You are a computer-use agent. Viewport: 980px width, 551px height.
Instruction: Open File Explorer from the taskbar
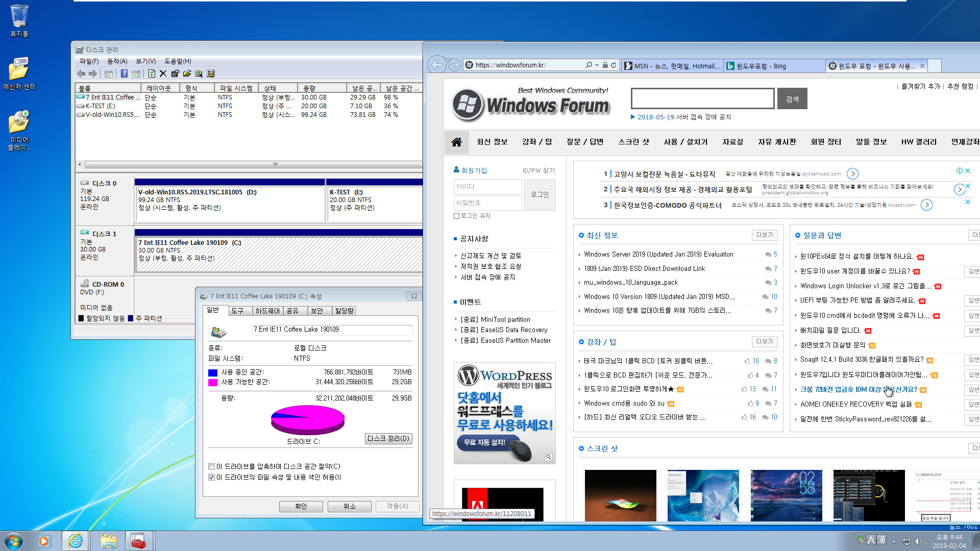[108, 541]
